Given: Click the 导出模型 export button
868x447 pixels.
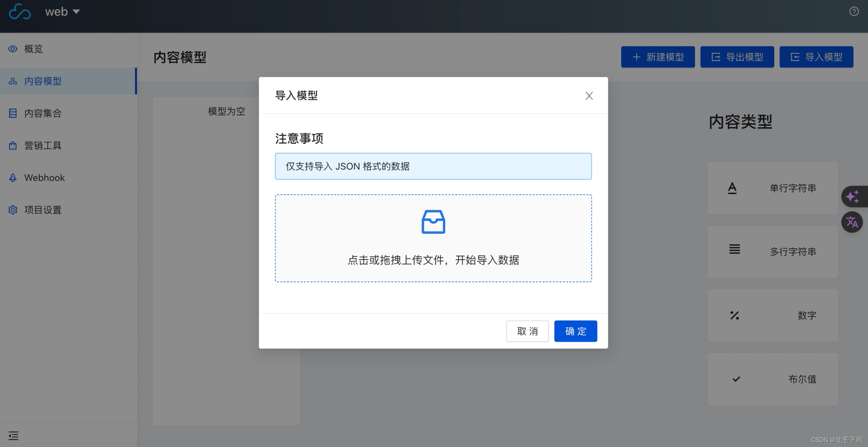Looking at the screenshot, I should [x=737, y=57].
